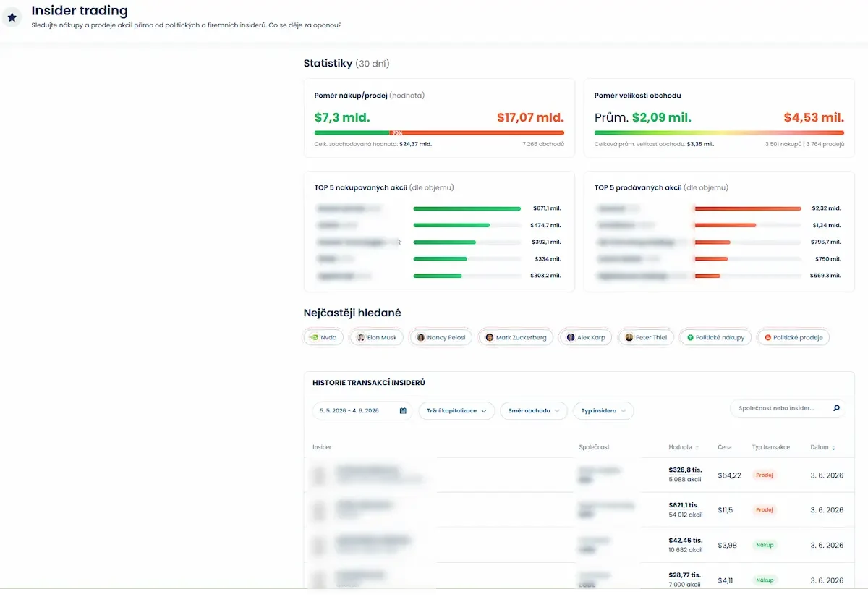Click the $621,1 tis. value cell
This screenshot has height=597, width=868.
tap(685, 505)
